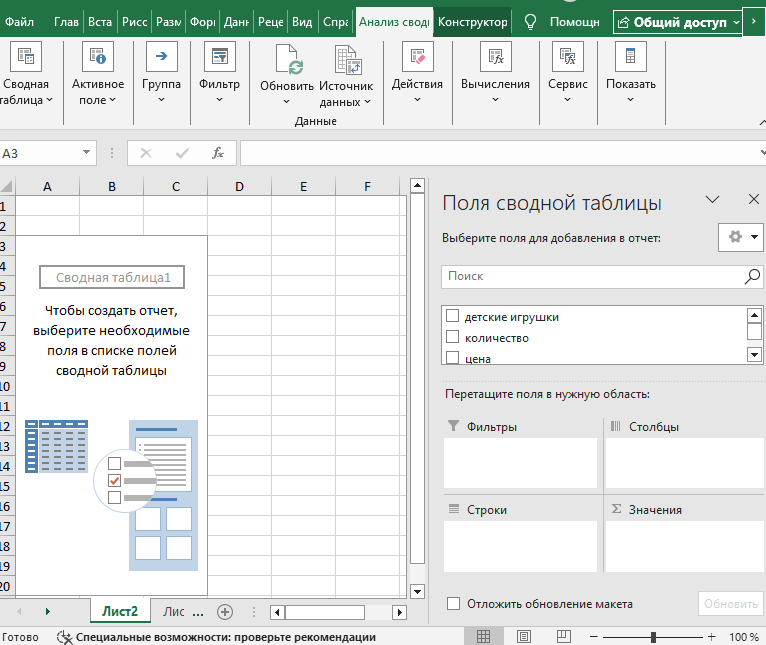Screen dimensions: 766x645
Task: Expand the Общий доступ dropdown arrow
Action: (x=736, y=22)
